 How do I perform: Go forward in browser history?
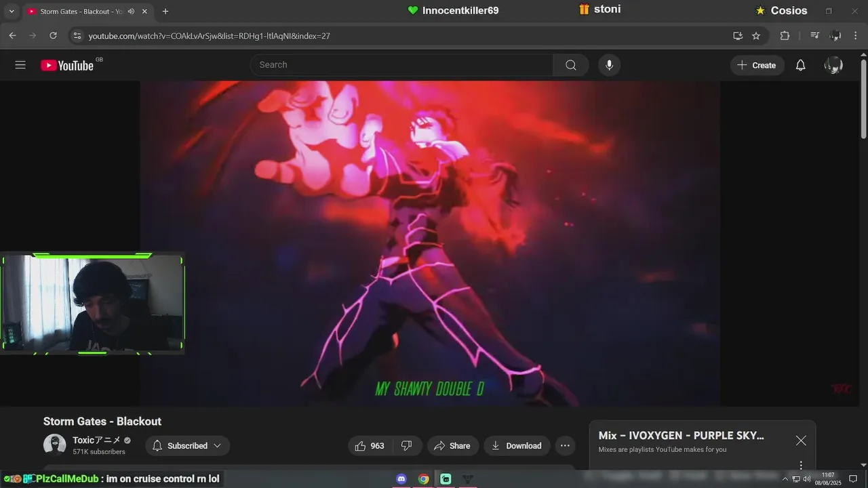point(32,35)
